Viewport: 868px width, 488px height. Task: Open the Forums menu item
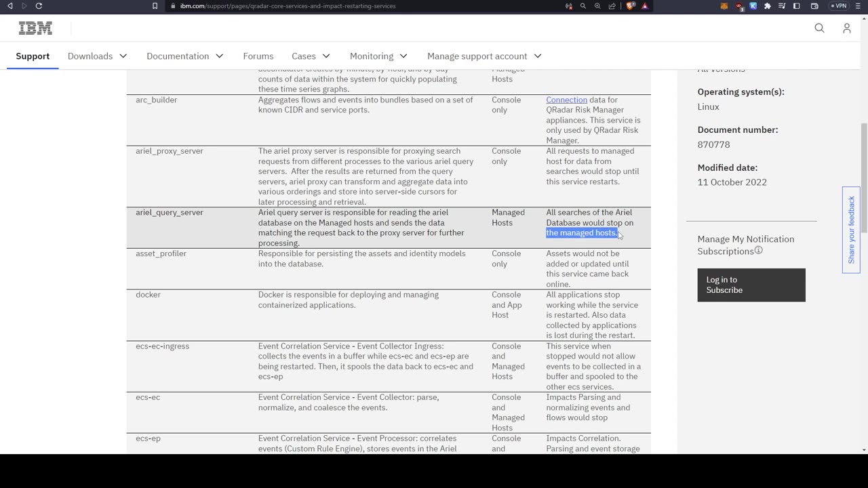coord(258,56)
